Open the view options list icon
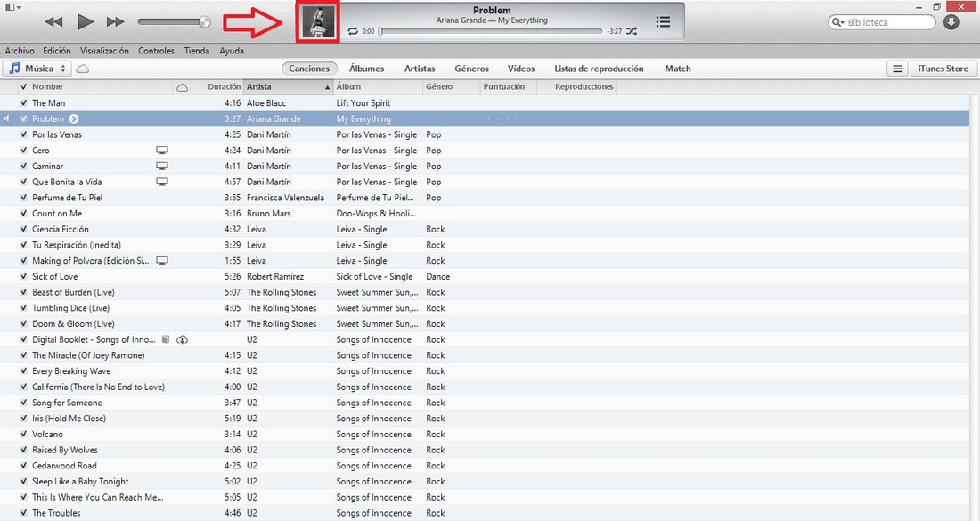 pyautogui.click(x=897, y=69)
